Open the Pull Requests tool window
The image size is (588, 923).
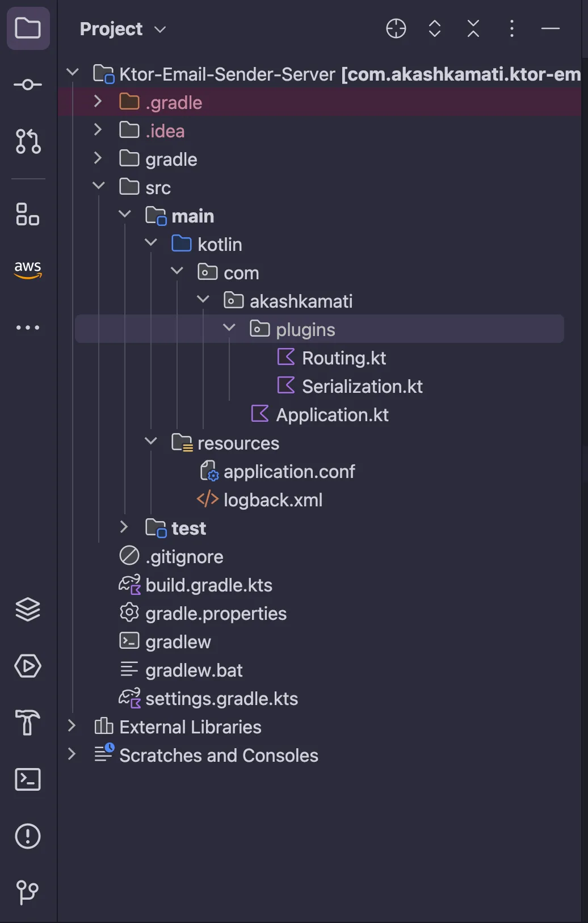click(28, 141)
